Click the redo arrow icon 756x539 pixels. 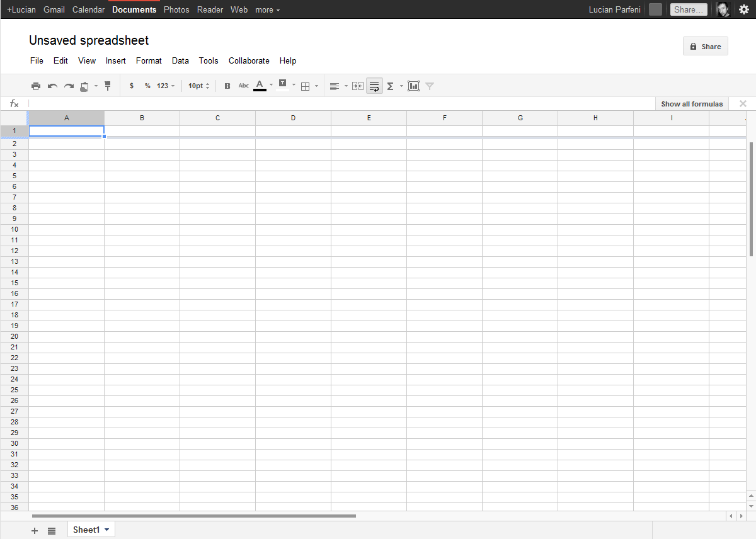coord(69,86)
